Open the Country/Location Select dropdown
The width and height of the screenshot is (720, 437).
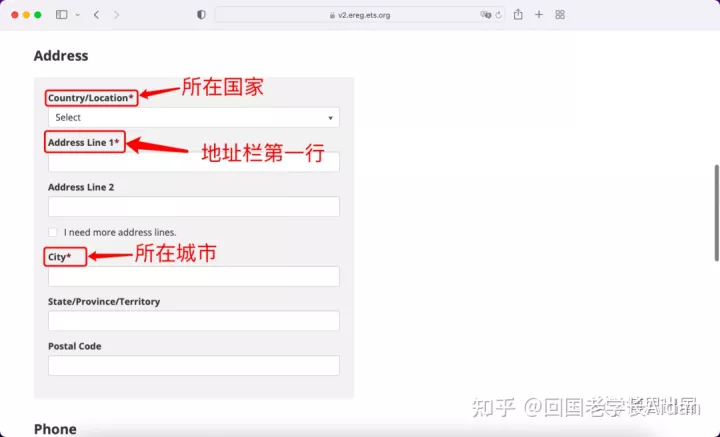pos(194,118)
